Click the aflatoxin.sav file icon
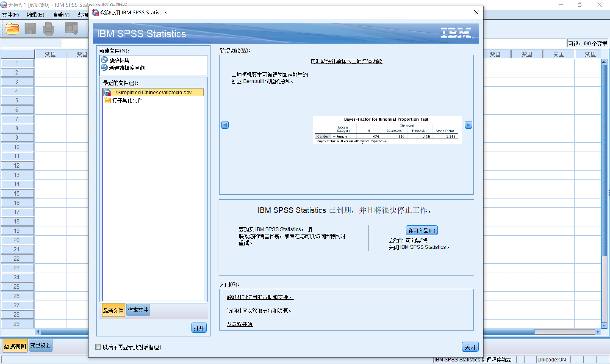Viewport: 610px width, 364px height. click(107, 92)
